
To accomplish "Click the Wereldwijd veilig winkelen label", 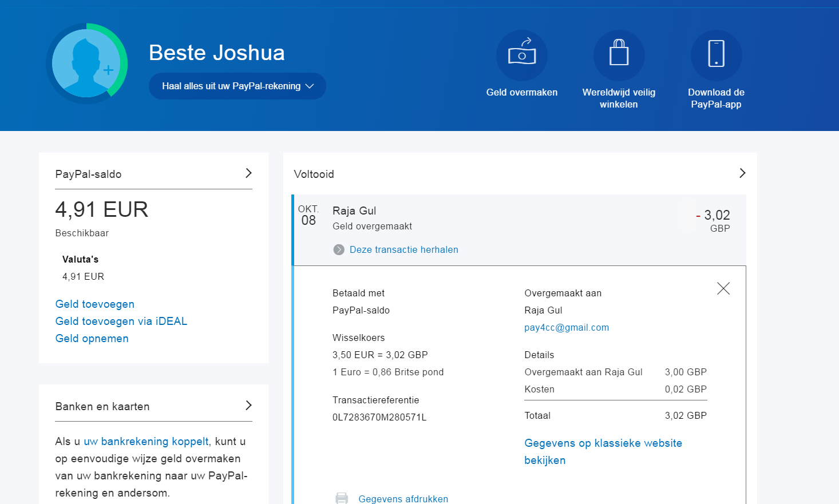I will coord(619,98).
